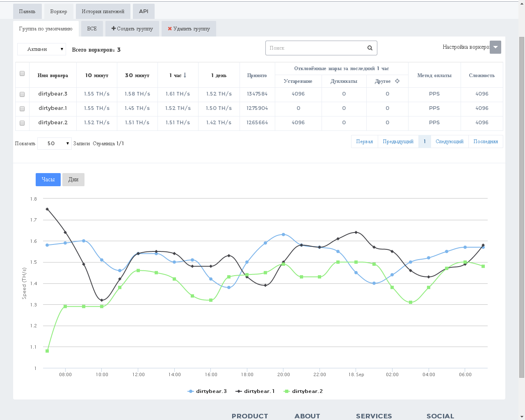The image size is (525, 420).
Task: Check the box for dirtybear.2 row
Action: coord(22,123)
